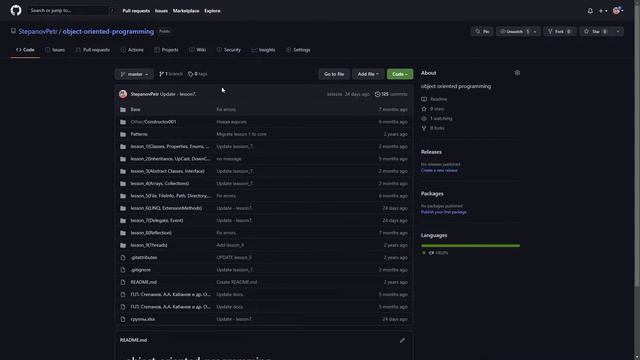View the 0 tags link
640x360 pixels.
point(198,74)
